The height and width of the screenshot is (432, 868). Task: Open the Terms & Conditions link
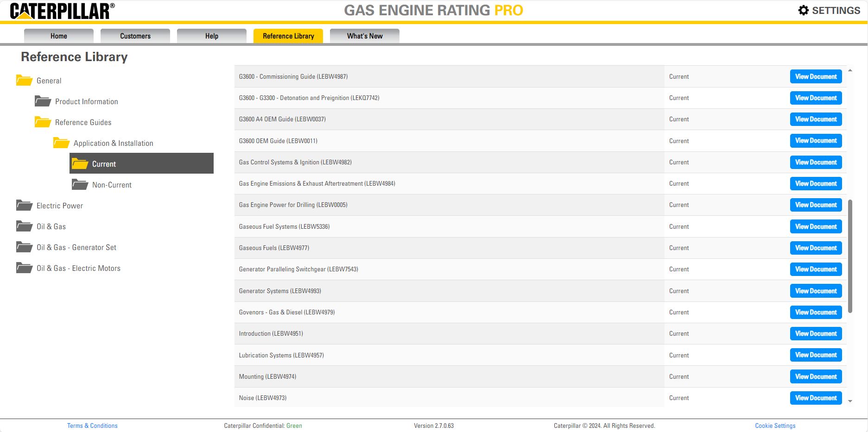(92, 425)
